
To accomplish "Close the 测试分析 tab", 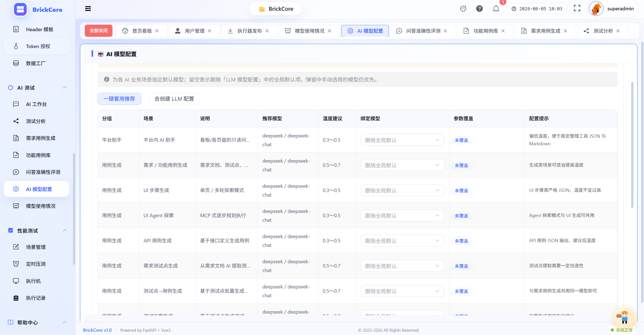I will click(x=618, y=31).
